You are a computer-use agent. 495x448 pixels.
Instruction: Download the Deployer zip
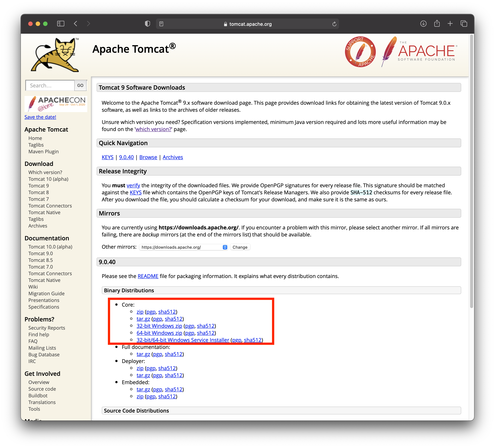tap(140, 368)
